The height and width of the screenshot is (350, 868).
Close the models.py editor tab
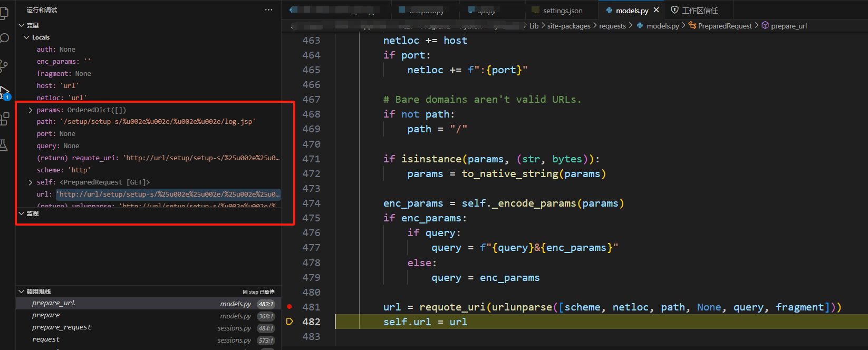coord(657,10)
